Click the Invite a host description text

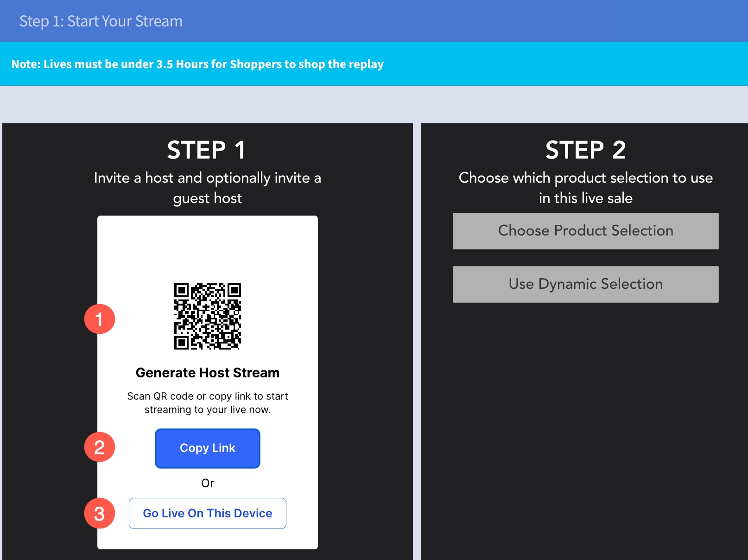click(208, 188)
